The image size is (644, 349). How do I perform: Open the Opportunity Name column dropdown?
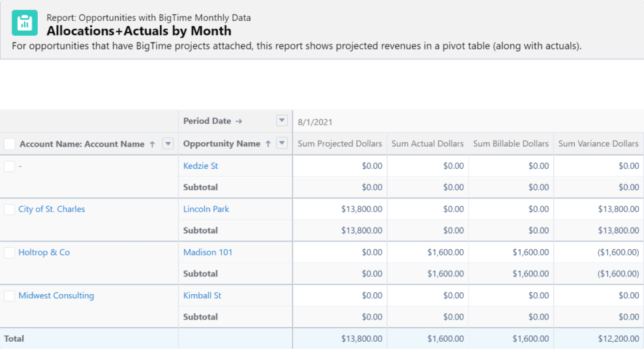[x=282, y=144]
